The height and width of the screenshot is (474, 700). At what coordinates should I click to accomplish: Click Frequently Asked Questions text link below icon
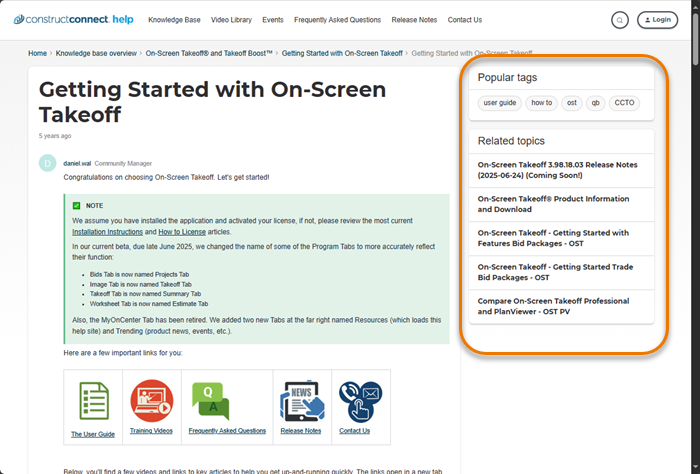[x=227, y=431]
